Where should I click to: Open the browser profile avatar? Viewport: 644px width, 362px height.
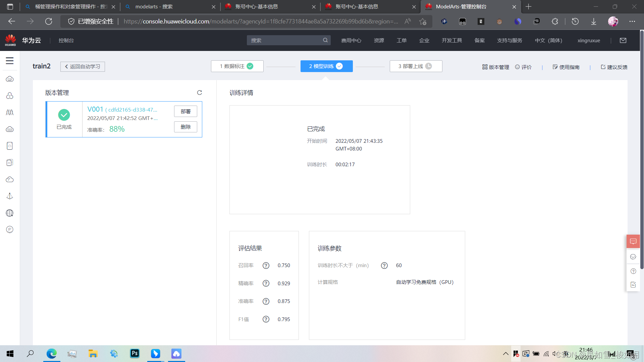613,21
